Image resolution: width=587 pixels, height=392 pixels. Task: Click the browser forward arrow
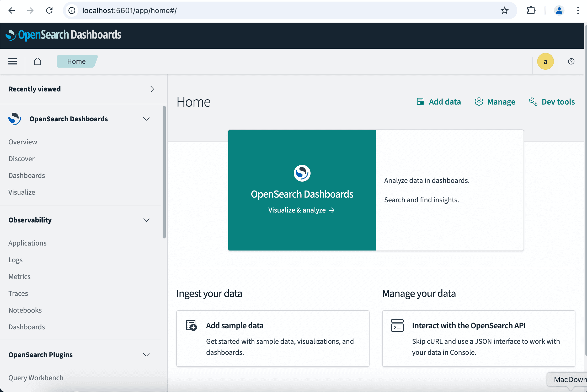(x=30, y=10)
